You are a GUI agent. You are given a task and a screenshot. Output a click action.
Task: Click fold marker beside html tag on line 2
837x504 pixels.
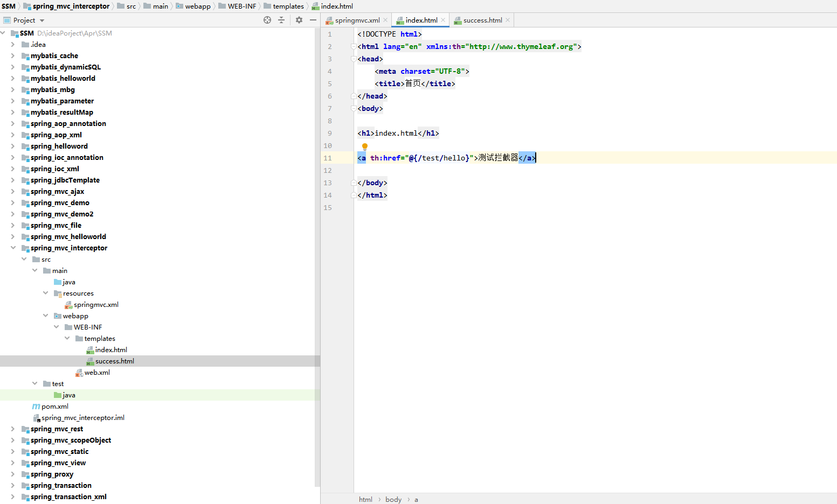(354, 46)
